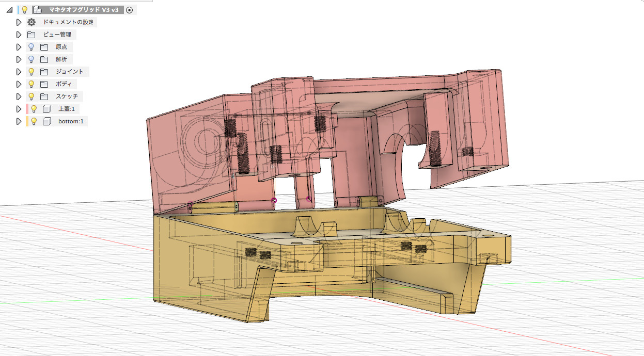The width and height of the screenshot is (644, 356).
Task: Expand the スケッチ folder arrow
Action: point(19,96)
